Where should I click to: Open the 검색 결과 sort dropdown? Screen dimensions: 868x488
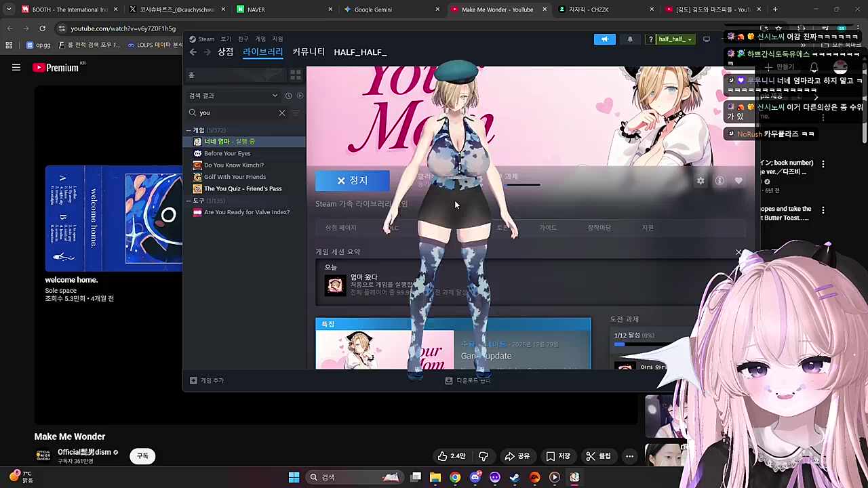pyautogui.click(x=275, y=96)
